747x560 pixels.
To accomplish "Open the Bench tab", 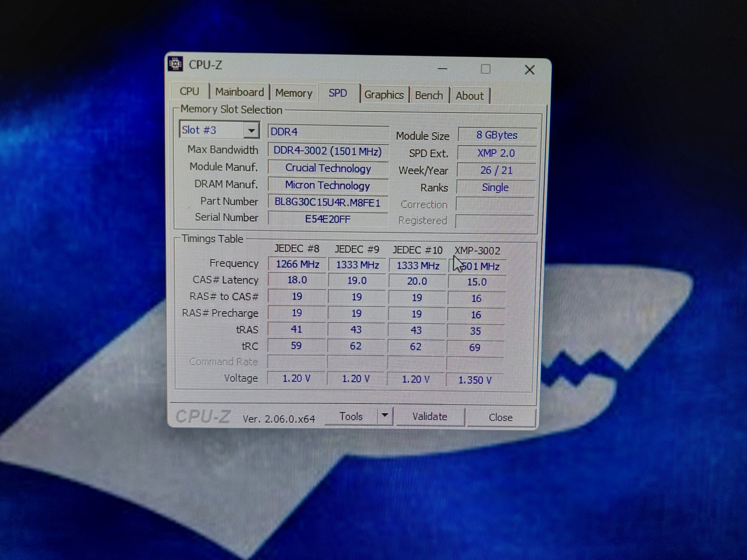I will pyautogui.click(x=429, y=95).
